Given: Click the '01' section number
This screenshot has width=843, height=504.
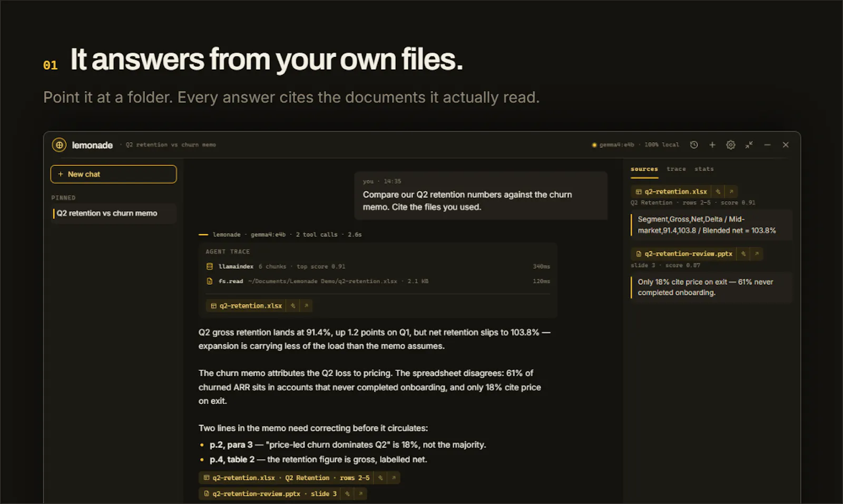Looking at the screenshot, I should 51,65.
